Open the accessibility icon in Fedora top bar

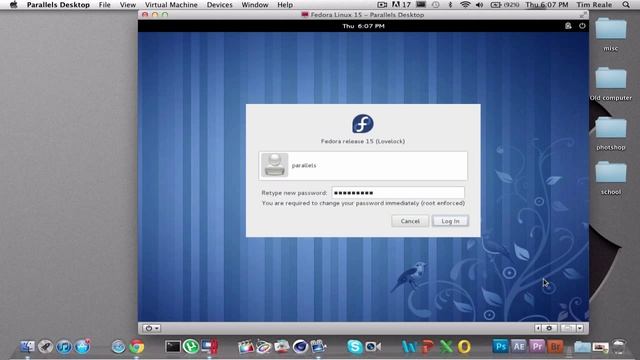tap(568, 26)
